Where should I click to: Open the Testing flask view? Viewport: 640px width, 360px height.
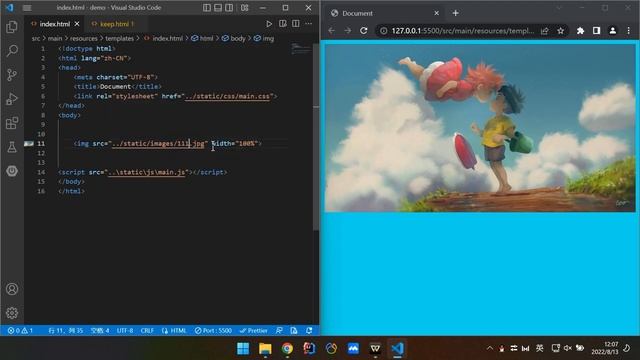(12, 147)
